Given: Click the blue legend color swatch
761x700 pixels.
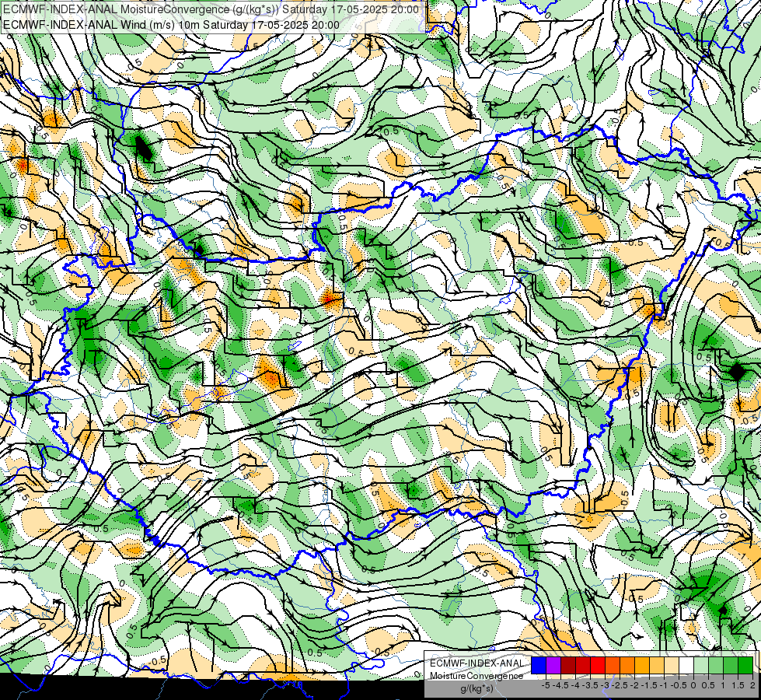Looking at the screenshot, I should pyautogui.click(x=539, y=665).
